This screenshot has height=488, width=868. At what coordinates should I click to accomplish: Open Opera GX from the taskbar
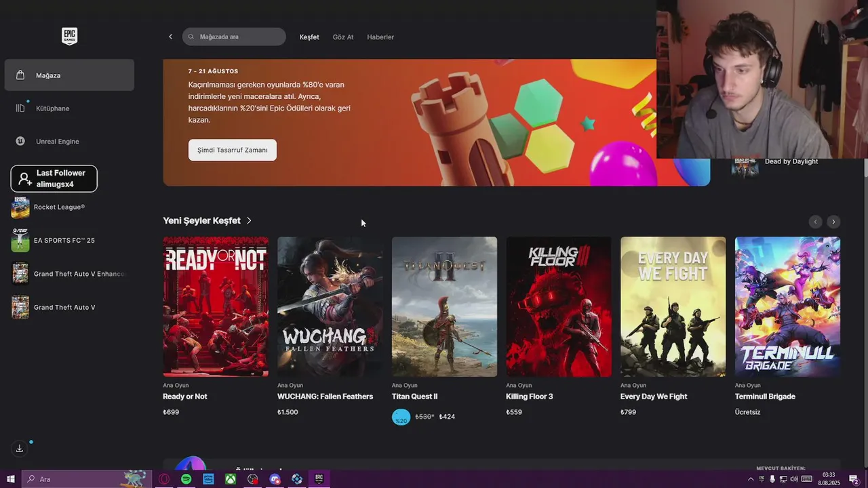tap(164, 479)
